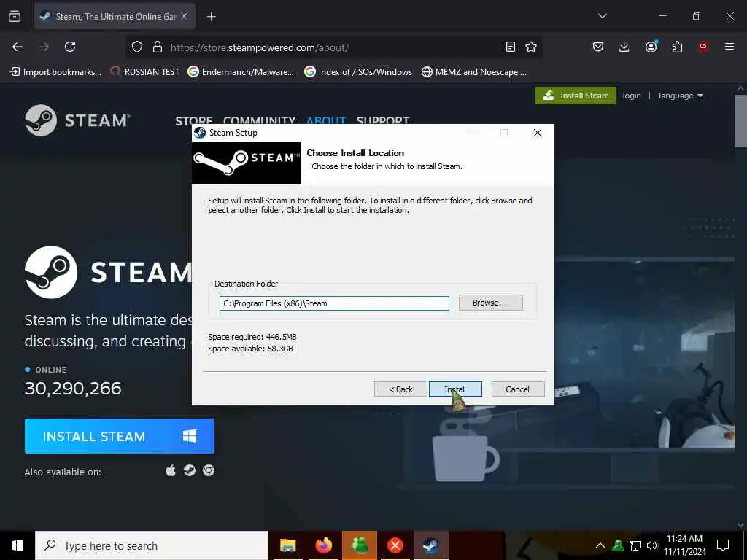The width and height of the screenshot is (747, 560).
Task: Open the Browse folder dialog
Action: click(x=490, y=303)
